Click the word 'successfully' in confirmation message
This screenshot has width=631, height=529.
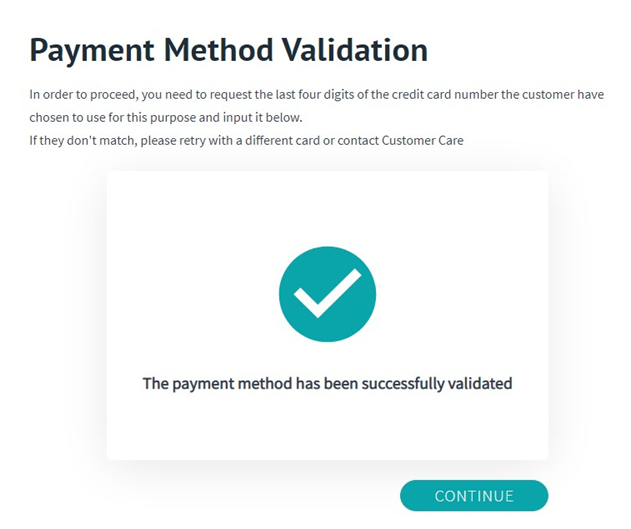pyautogui.click(x=402, y=384)
